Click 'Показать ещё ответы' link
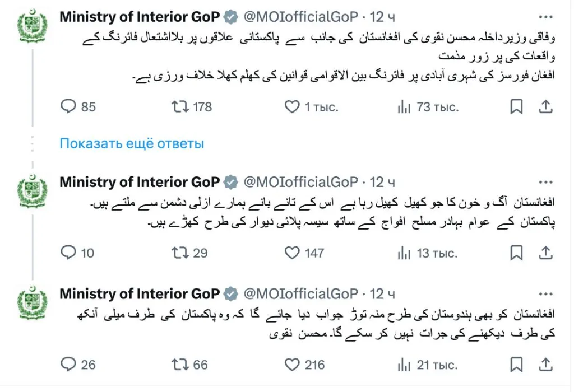Screen dimensions: 574x392 pyautogui.click(x=132, y=144)
